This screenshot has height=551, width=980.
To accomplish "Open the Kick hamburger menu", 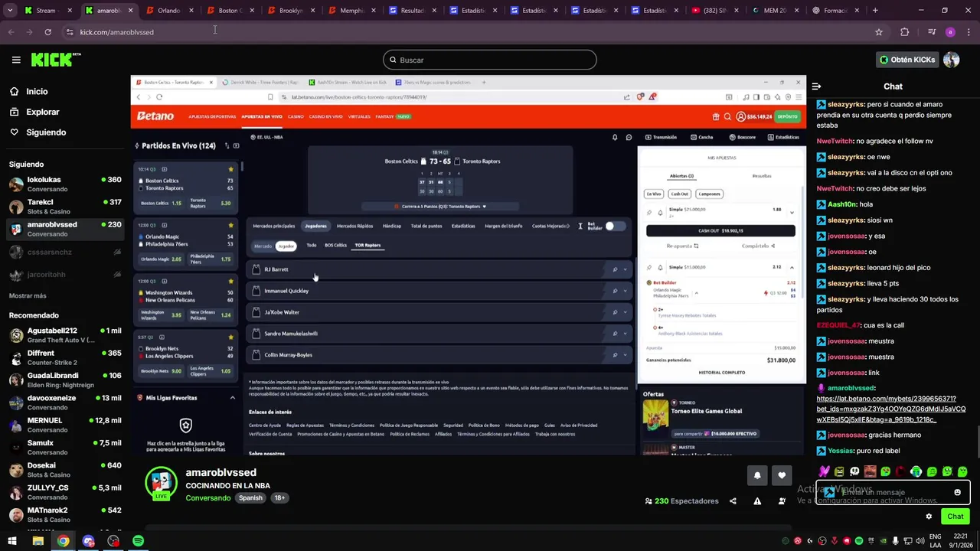I will [x=16, y=60].
